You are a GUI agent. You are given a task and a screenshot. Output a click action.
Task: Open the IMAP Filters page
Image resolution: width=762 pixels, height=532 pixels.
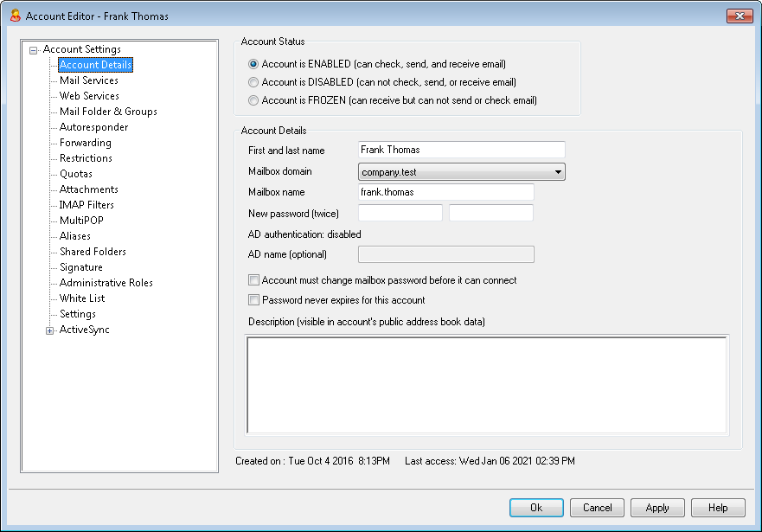tap(86, 204)
